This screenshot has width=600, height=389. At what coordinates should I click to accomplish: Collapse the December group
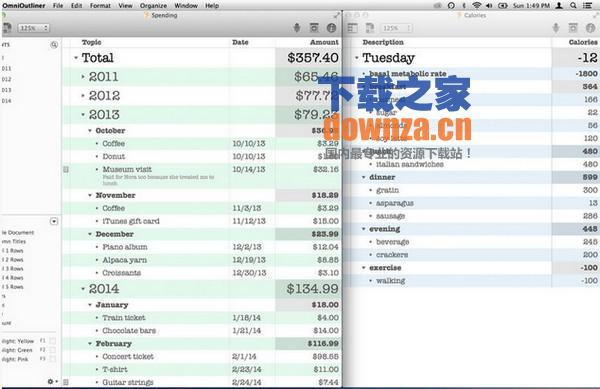pyautogui.click(x=90, y=234)
